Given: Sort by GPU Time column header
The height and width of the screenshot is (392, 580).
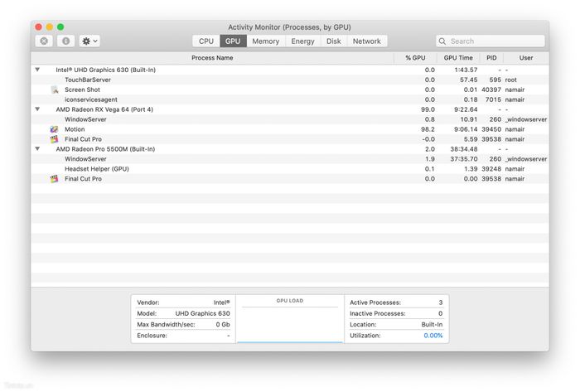Looking at the screenshot, I should (458, 58).
